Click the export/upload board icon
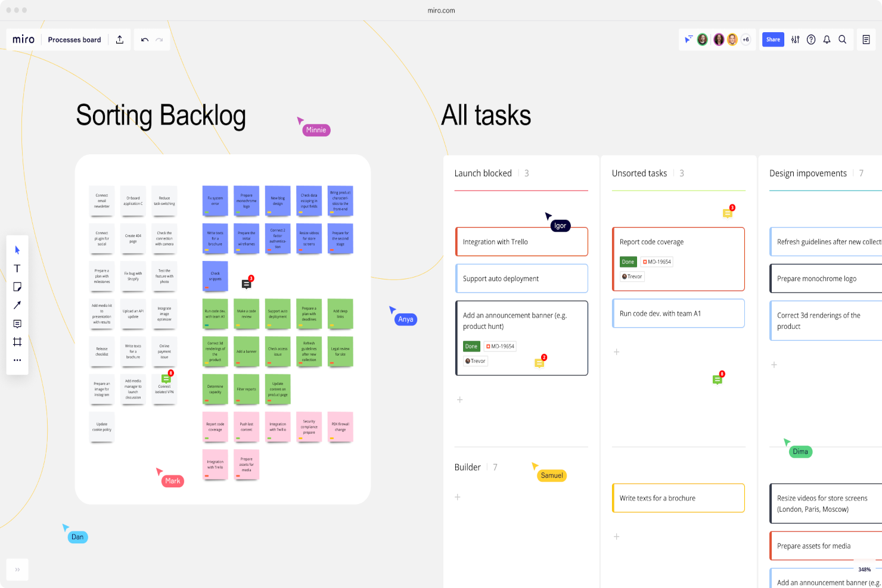This screenshot has height=588, width=882. pos(120,39)
